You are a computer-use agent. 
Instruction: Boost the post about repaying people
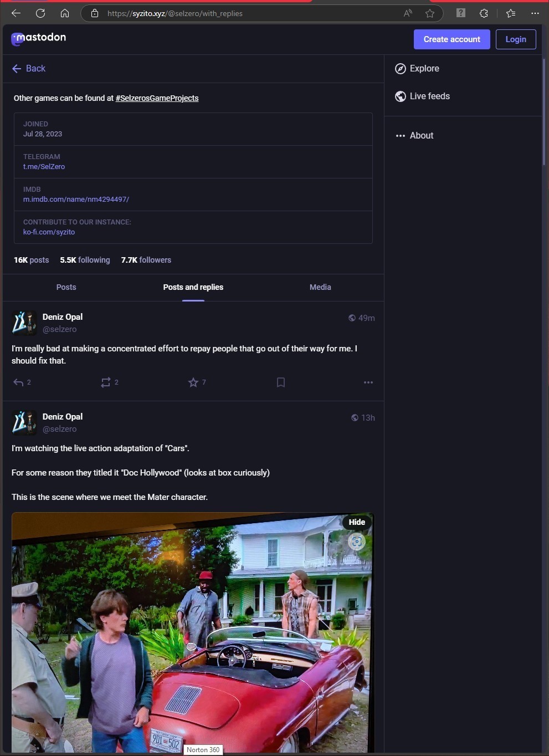106,382
